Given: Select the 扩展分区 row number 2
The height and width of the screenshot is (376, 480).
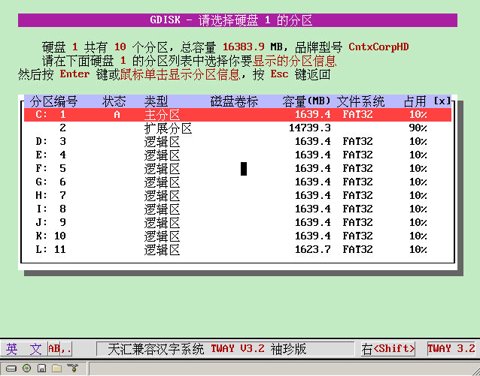Looking at the screenshot, I should tap(238, 128).
